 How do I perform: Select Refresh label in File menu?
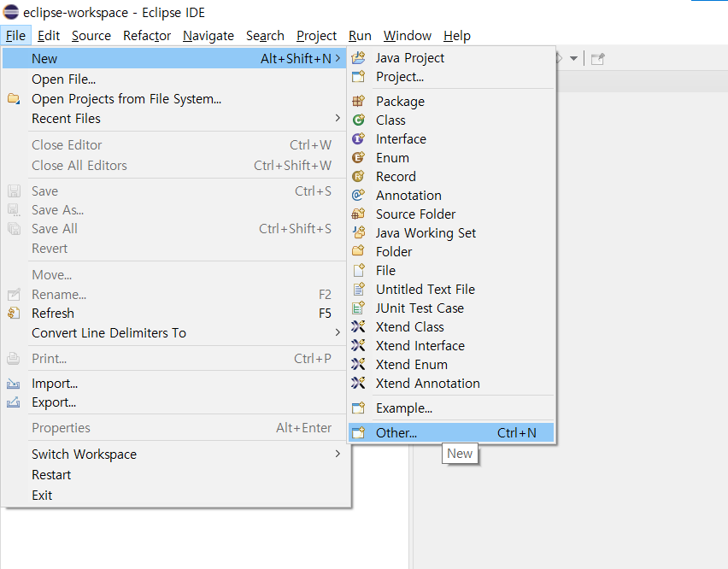tap(53, 314)
